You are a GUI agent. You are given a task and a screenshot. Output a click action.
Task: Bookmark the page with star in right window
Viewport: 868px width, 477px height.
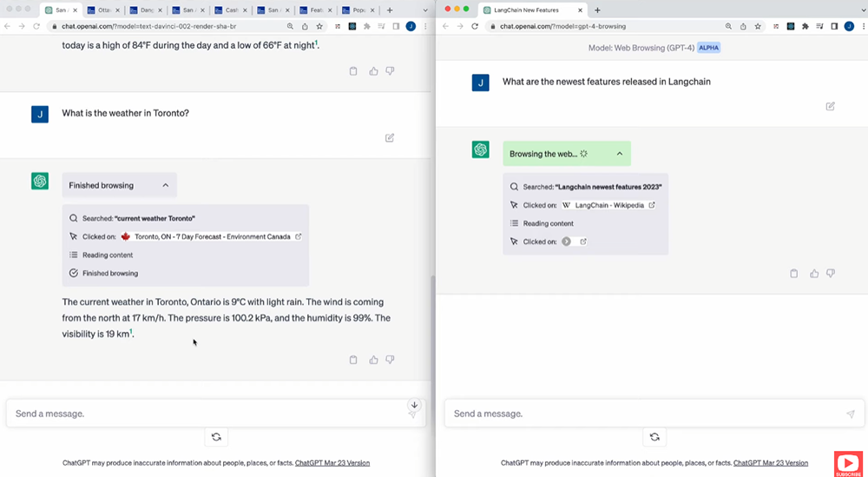tap(758, 26)
